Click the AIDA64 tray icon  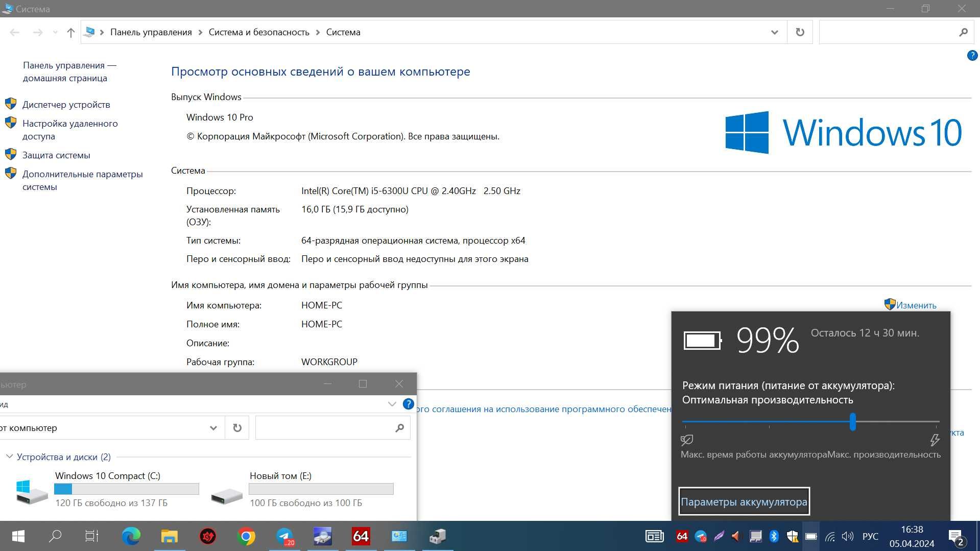tap(682, 536)
